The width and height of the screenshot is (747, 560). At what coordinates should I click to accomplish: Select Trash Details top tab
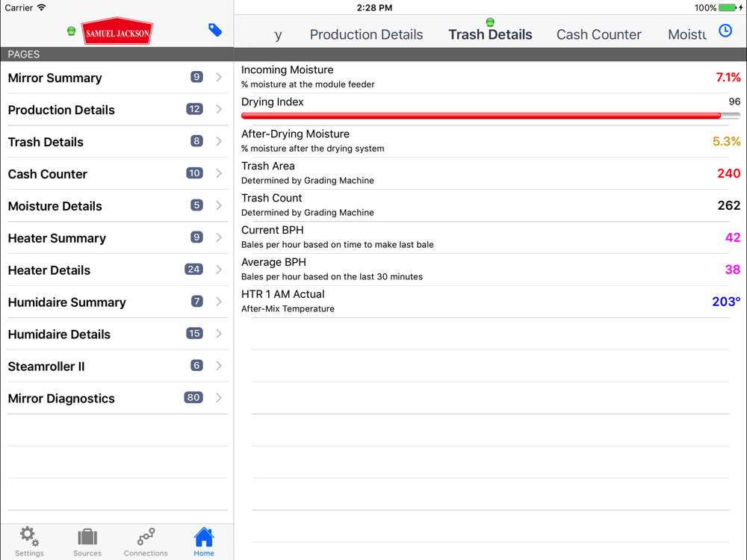pyautogui.click(x=490, y=35)
